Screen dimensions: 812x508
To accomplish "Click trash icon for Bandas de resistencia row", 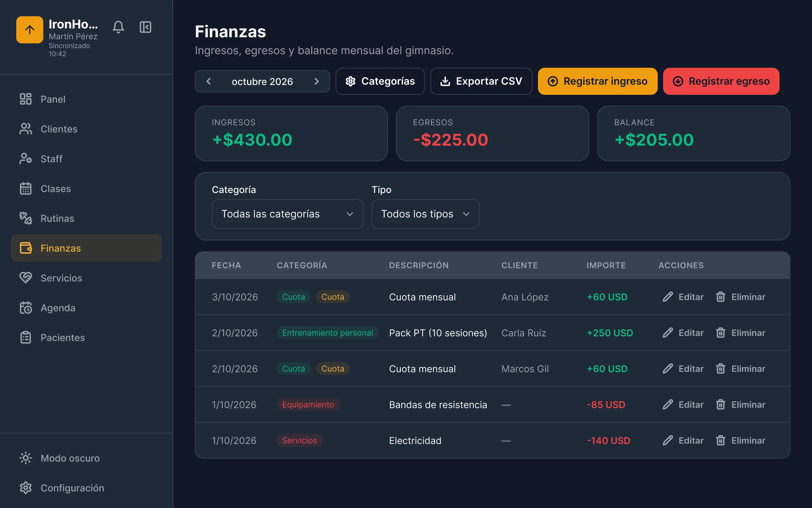I will point(720,405).
